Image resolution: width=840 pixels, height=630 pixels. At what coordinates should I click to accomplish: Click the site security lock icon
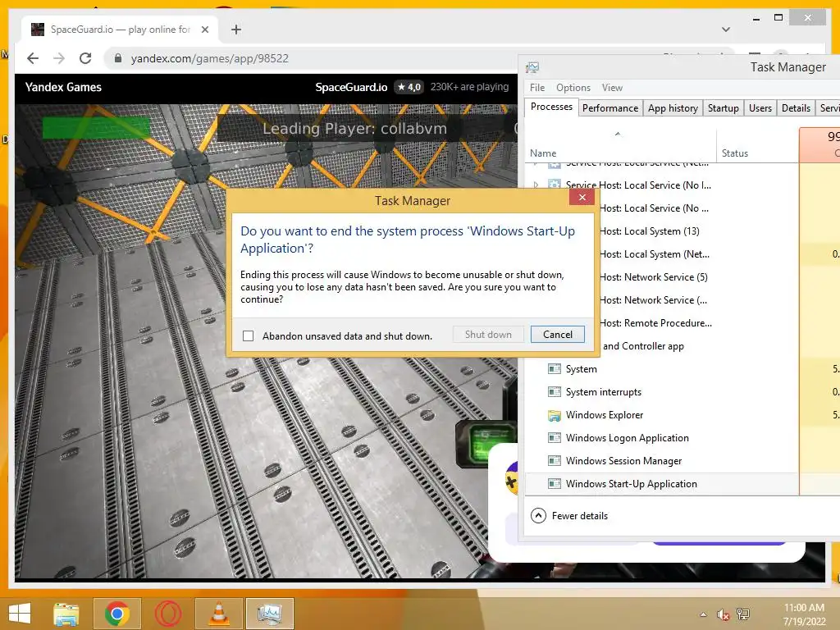(x=118, y=58)
